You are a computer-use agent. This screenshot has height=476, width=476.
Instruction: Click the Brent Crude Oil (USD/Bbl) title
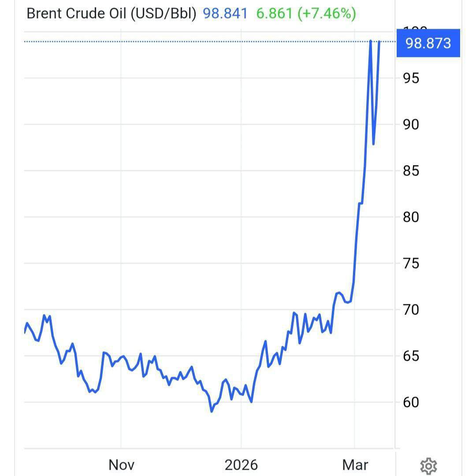tap(111, 14)
